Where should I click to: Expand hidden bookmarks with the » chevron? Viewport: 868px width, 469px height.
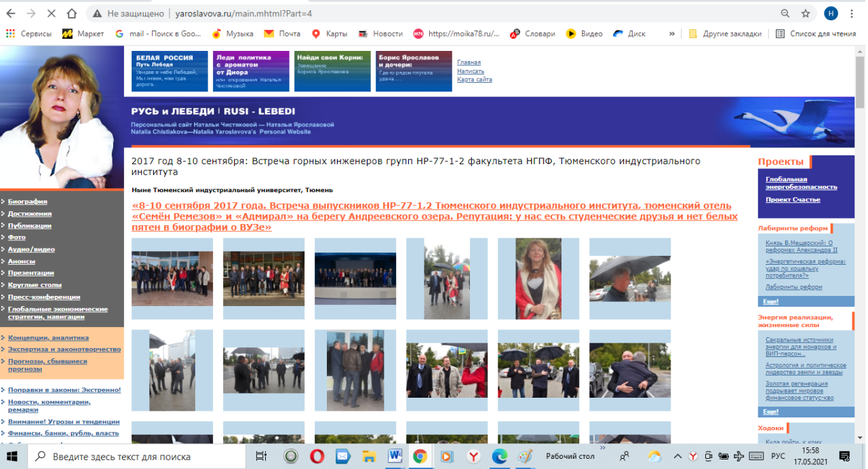tap(672, 33)
